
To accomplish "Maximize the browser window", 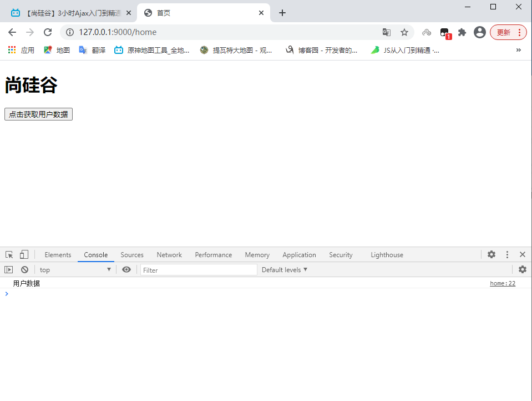I will tap(493, 7).
